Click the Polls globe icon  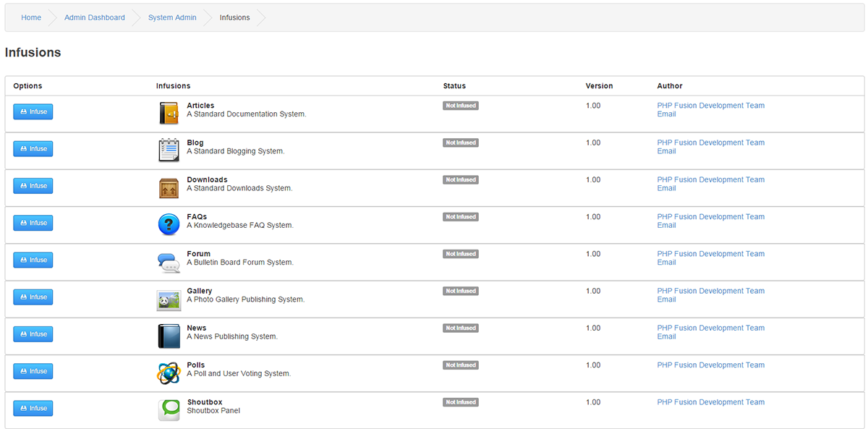tap(169, 373)
